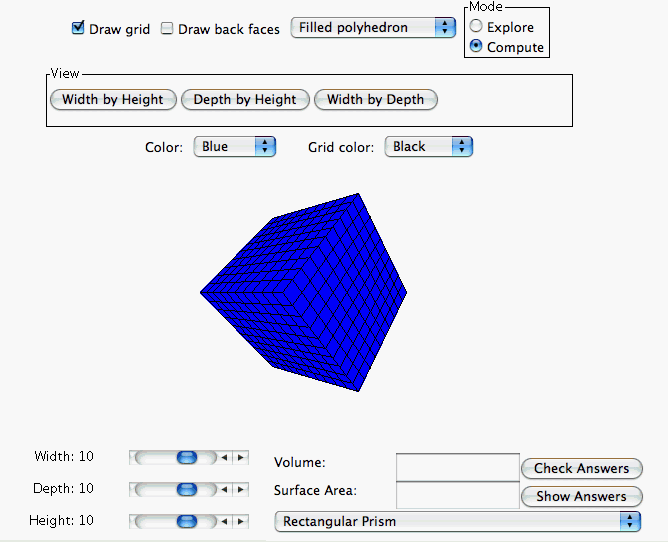Click the Width slider handle
The width and height of the screenshot is (668, 542).
tap(186, 457)
